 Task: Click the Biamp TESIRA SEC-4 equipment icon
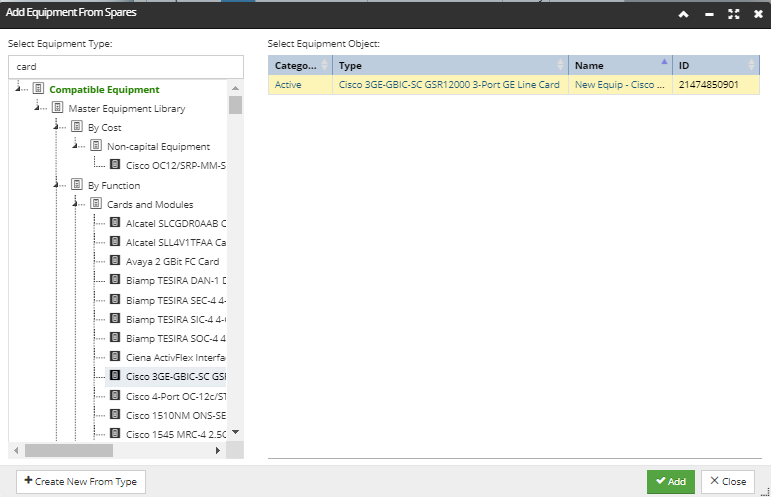point(115,299)
